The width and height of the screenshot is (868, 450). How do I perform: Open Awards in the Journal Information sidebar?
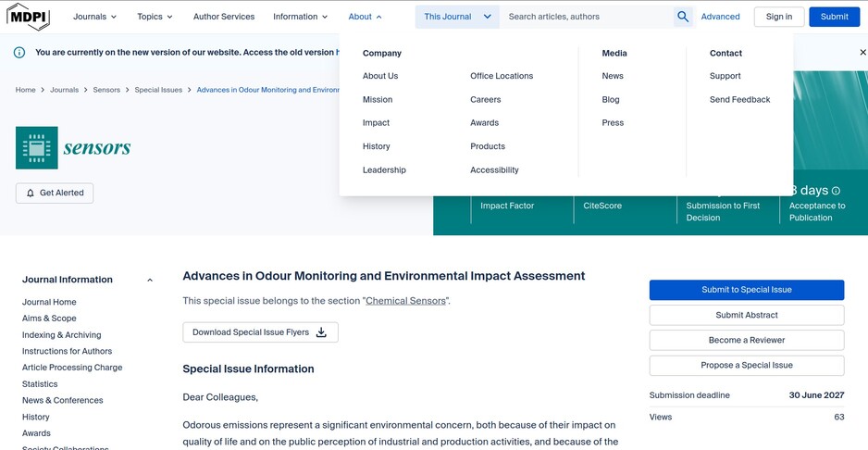coord(36,433)
